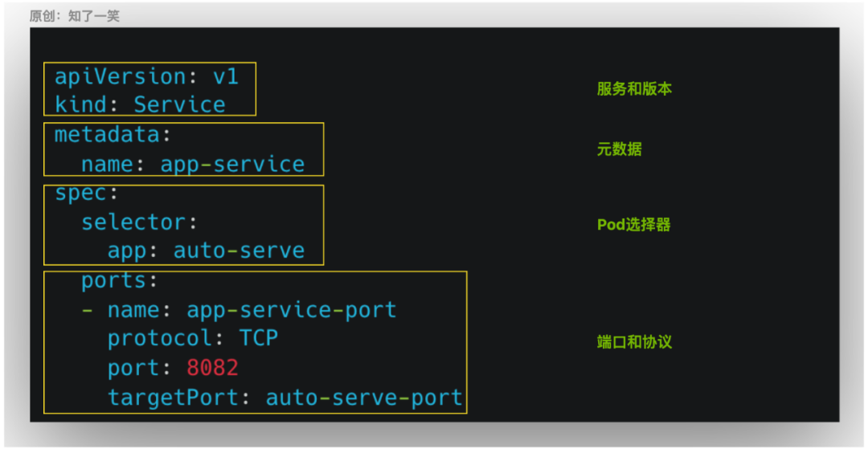
Task: Click the 服务和版本 annotation label
Action: tap(634, 89)
